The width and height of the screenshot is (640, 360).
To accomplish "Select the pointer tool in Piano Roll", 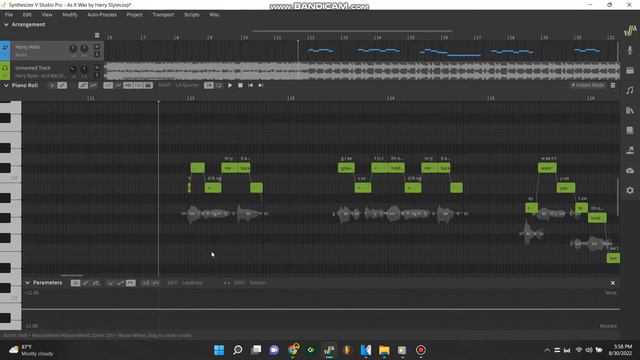I will pyautogui.click(x=52, y=85).
